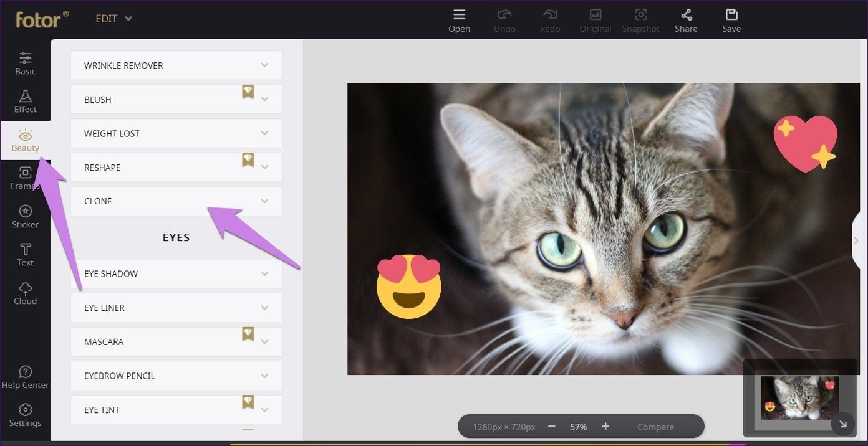Increase zoom with the plus button
Viewport: 868px width, 446px height.
(605, 427)
